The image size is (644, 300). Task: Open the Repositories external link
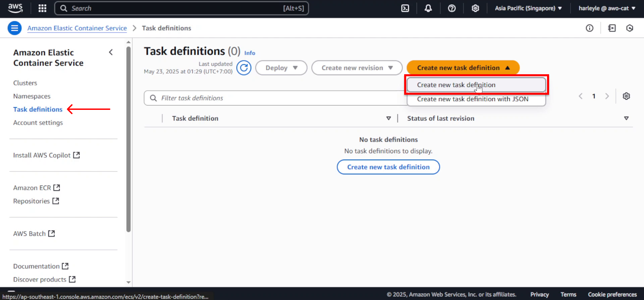36,201
